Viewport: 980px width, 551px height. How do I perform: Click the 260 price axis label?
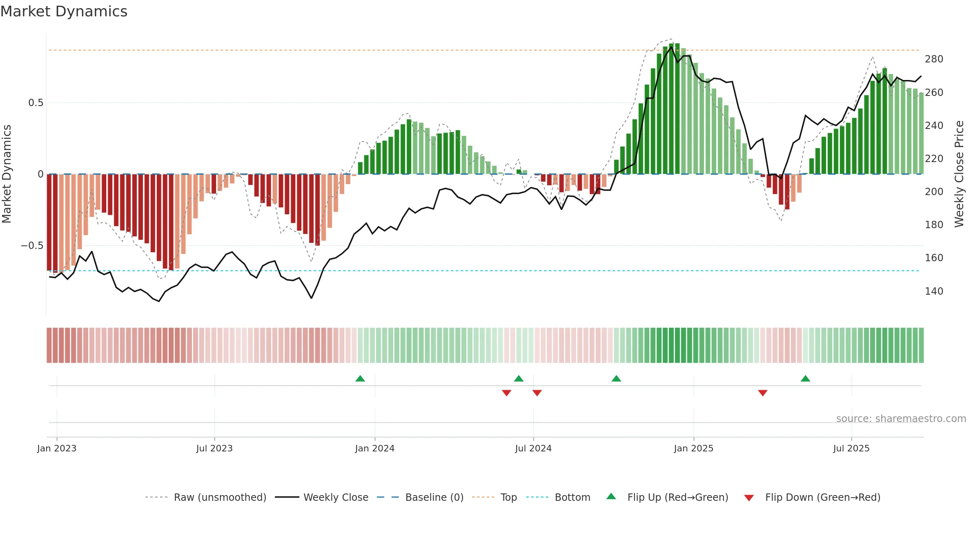[934, 92]
